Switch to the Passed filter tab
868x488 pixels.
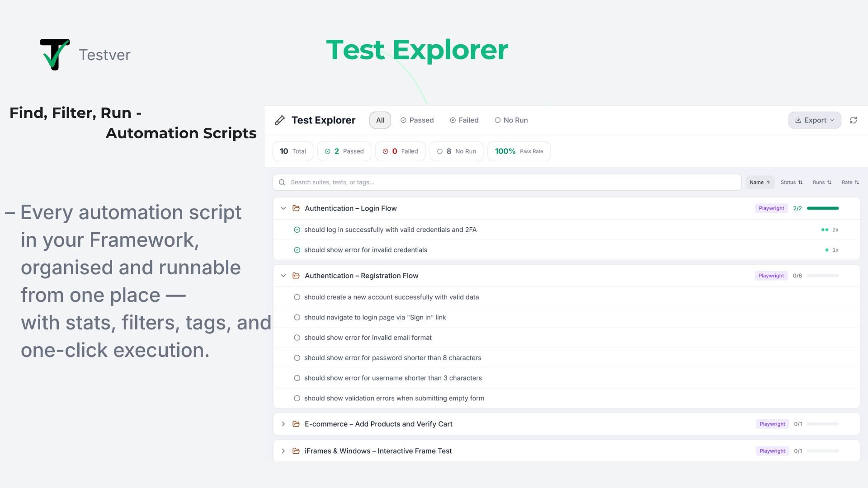417,120
